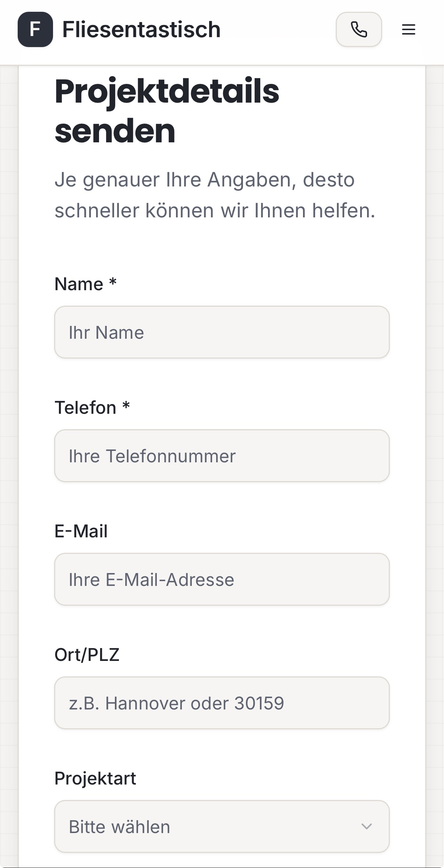Click the "Ihre Telefonnummer" input field
Screen dimensions: 444x868
tap(222, 456)
